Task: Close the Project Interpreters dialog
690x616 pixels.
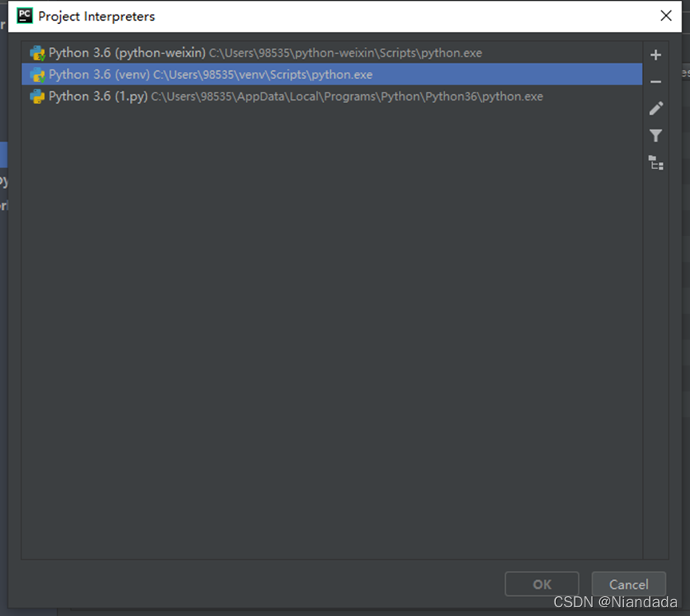Action: click(666, 16)
